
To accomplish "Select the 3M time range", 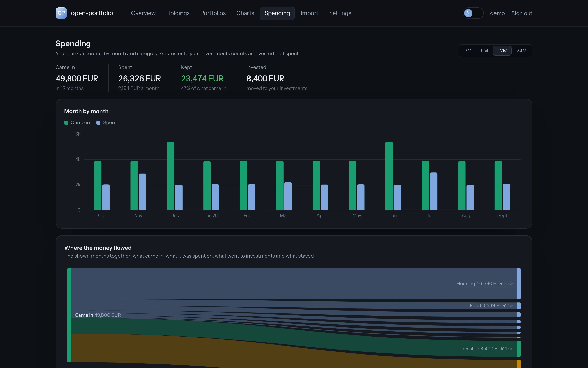I will (468, 51).
